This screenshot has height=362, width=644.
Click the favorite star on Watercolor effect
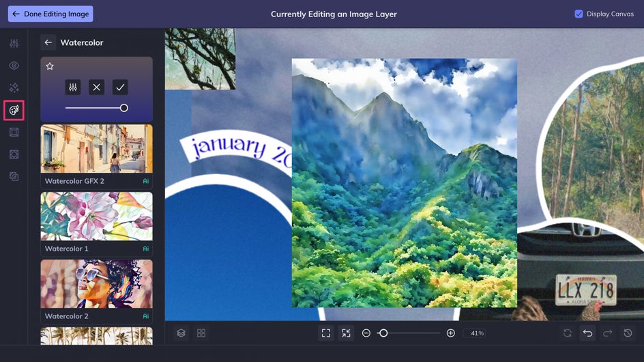pos(50,66)
